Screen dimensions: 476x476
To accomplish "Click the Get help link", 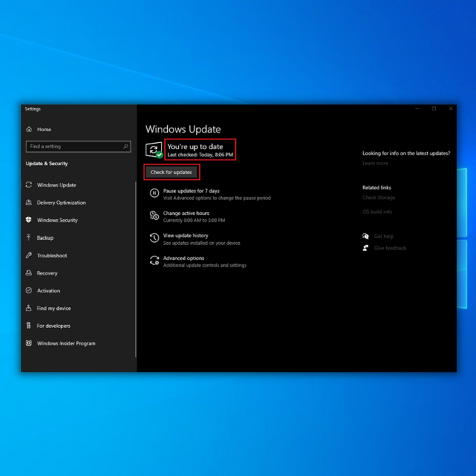I will coord(383,237).
